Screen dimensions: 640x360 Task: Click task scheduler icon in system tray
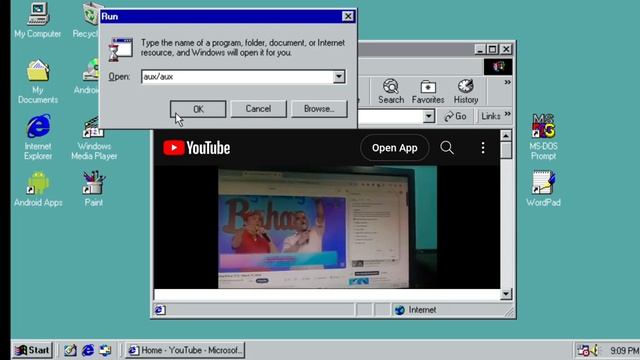tap(583, 350)
